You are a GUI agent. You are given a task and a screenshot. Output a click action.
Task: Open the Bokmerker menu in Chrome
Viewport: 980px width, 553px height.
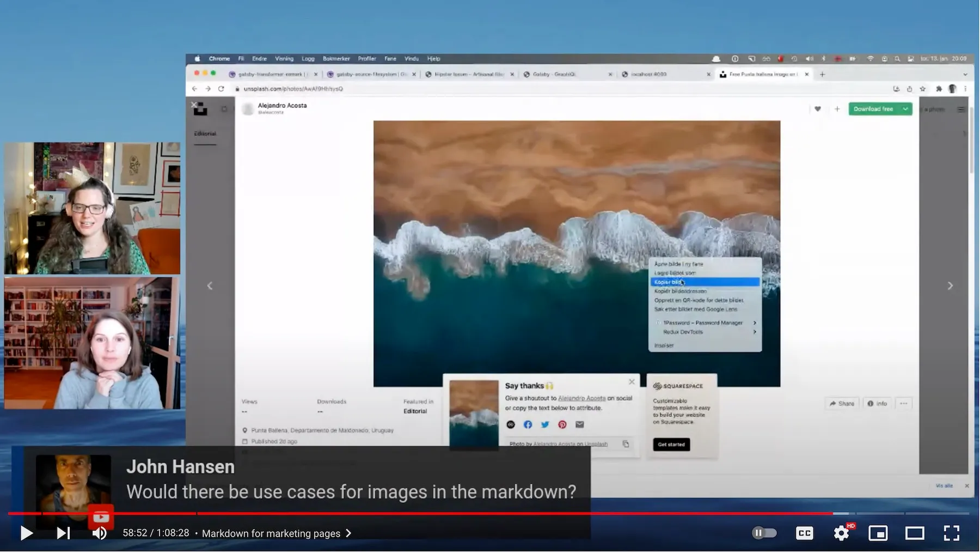point(336,58)
